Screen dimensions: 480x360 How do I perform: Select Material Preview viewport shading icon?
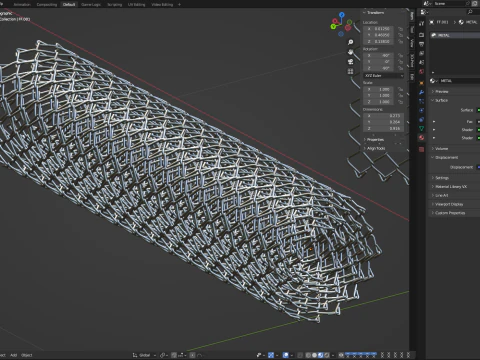(x=320, y=355)
